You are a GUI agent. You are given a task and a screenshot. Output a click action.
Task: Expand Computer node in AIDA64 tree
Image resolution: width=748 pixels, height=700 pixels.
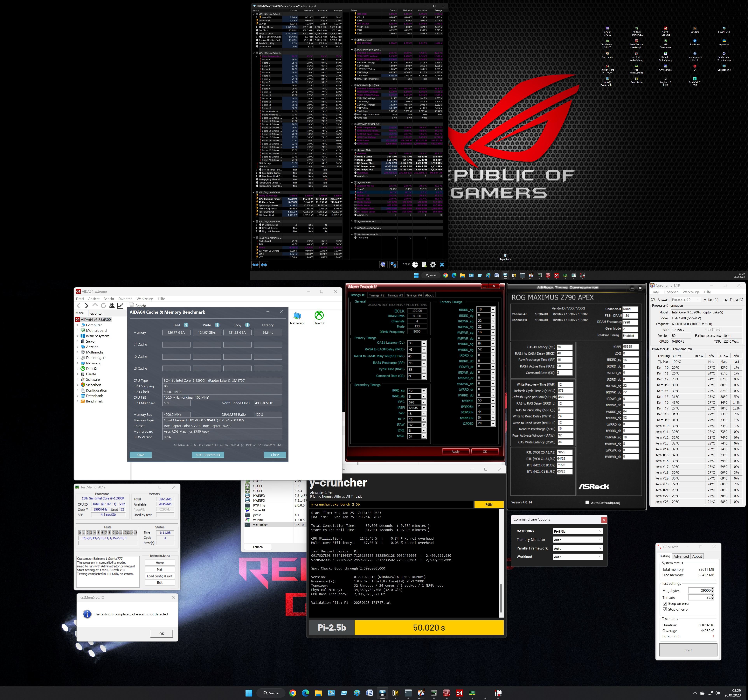(x=78, y=325)
